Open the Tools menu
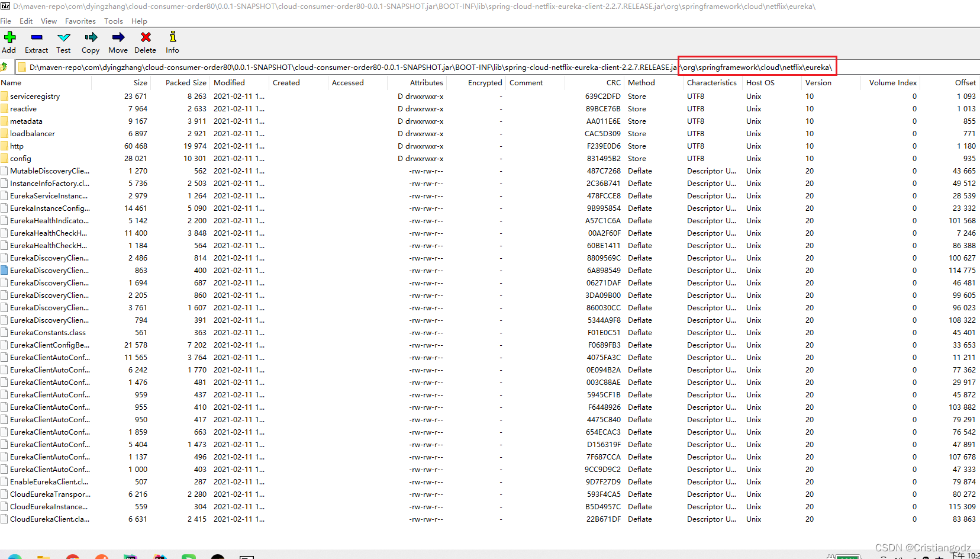 (114, 21)
